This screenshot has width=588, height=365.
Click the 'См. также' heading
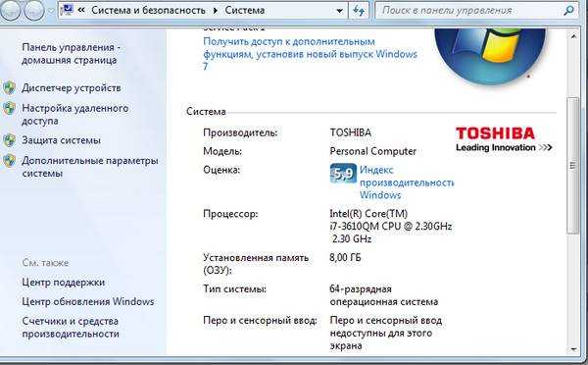(x=45, y=263)
